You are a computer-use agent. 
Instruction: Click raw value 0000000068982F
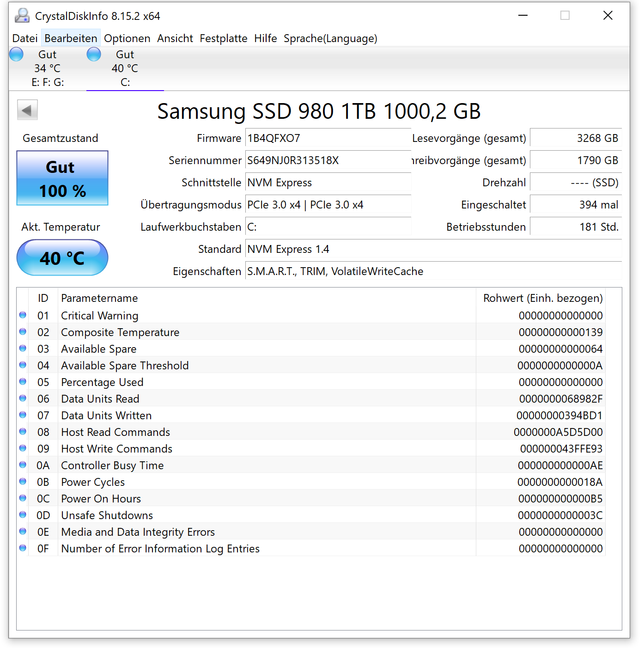click(561, 399)
